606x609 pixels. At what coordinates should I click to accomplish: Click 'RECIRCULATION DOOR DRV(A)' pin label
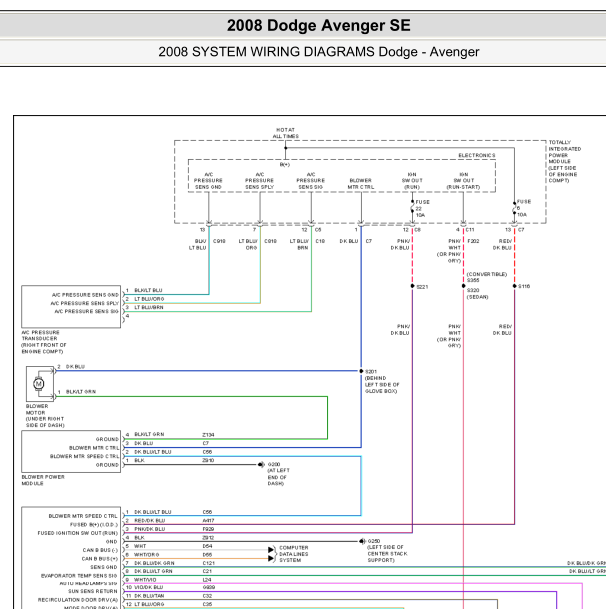(78, 600)
